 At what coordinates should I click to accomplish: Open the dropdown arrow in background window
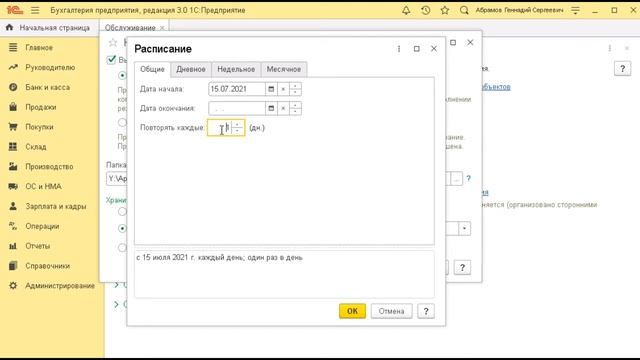464,229
